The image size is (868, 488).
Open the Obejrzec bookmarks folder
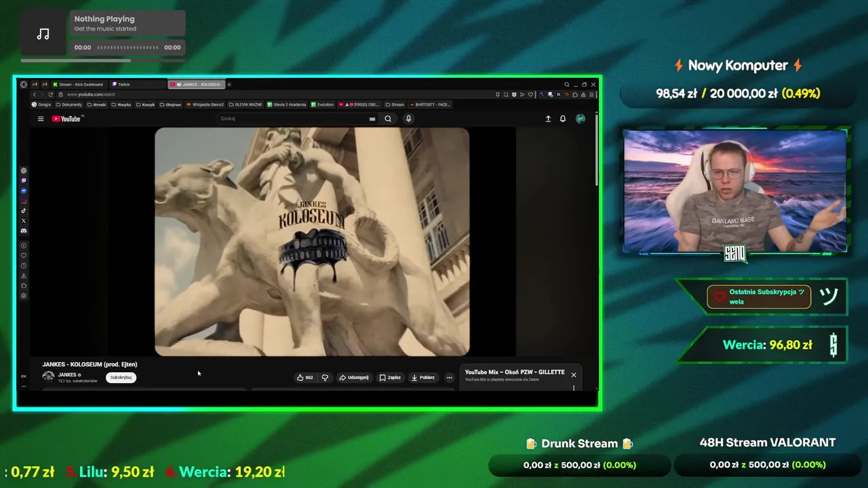pyautogui.click(x=171, y=104)
